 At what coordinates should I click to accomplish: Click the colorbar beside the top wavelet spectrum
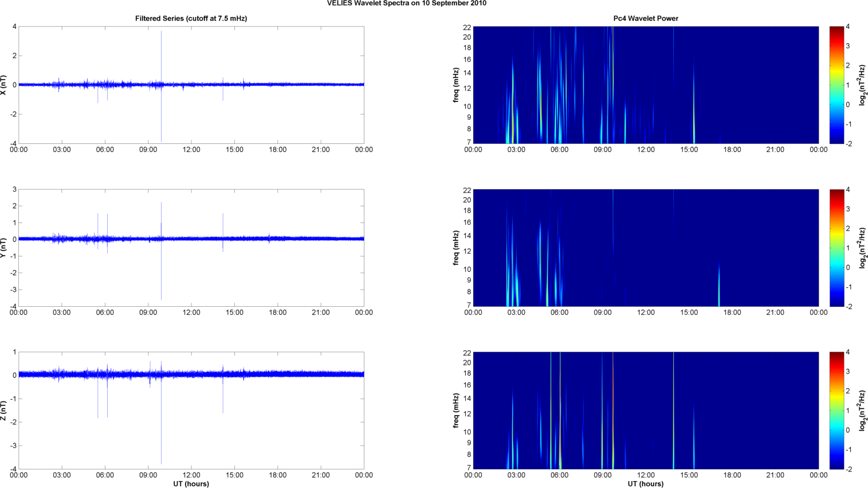tap(836, 85)
